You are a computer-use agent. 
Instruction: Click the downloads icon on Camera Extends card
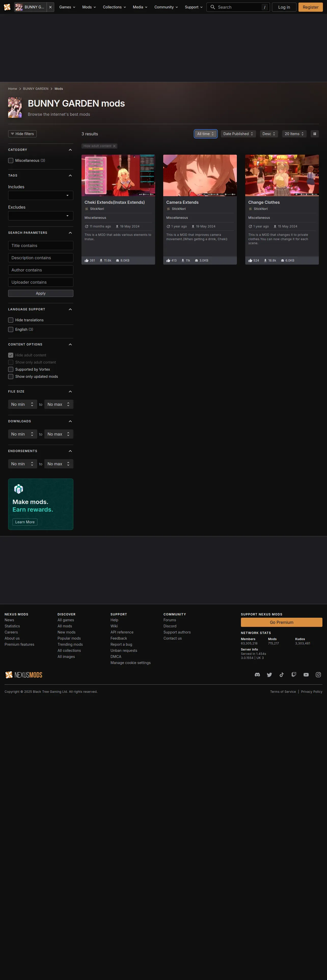pyautogui.click(x=183, y=261)
